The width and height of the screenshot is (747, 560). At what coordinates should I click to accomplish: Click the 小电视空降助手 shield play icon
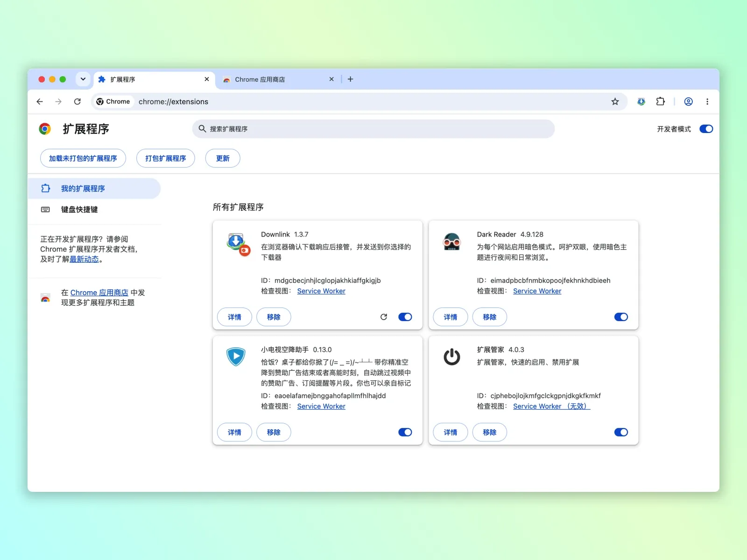tap(236, 357)
